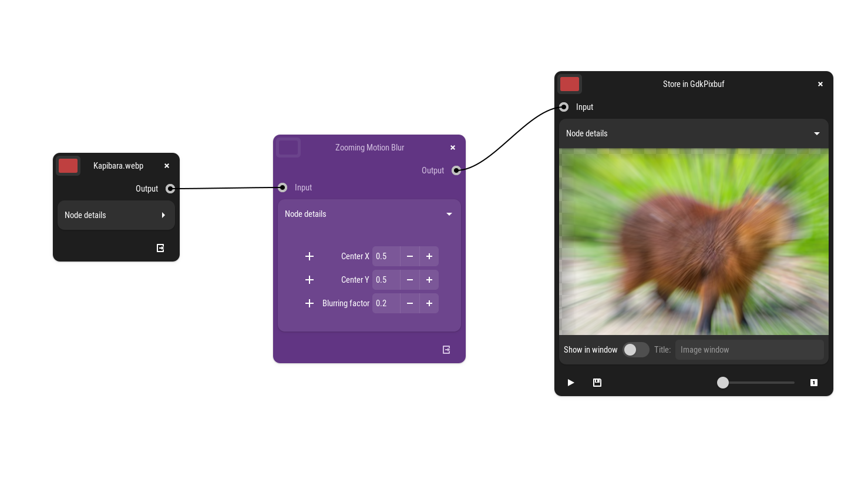
Task: Click the plus icon left of Blurring factor
Action: (309, 303)
